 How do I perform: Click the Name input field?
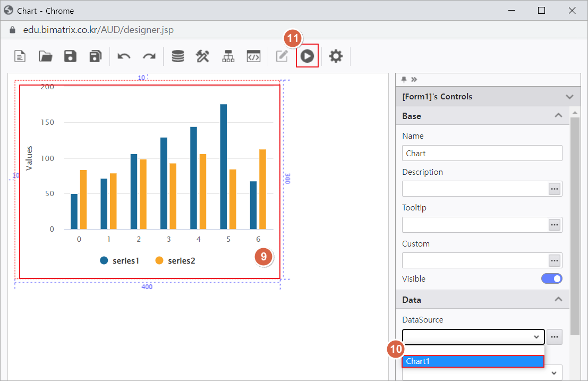[x=482, y=153]
